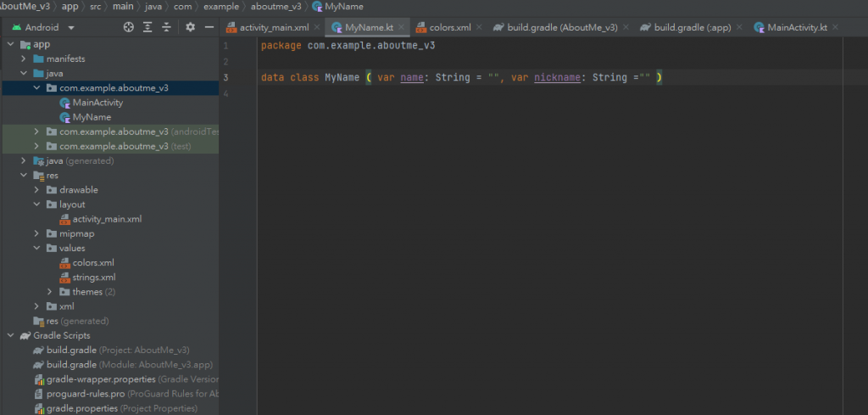Open colors.xml in the values folder

[93, 262]
